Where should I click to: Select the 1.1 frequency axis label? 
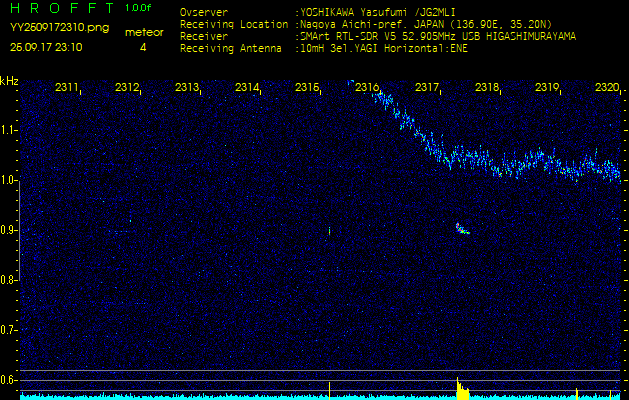click(9, 130)
